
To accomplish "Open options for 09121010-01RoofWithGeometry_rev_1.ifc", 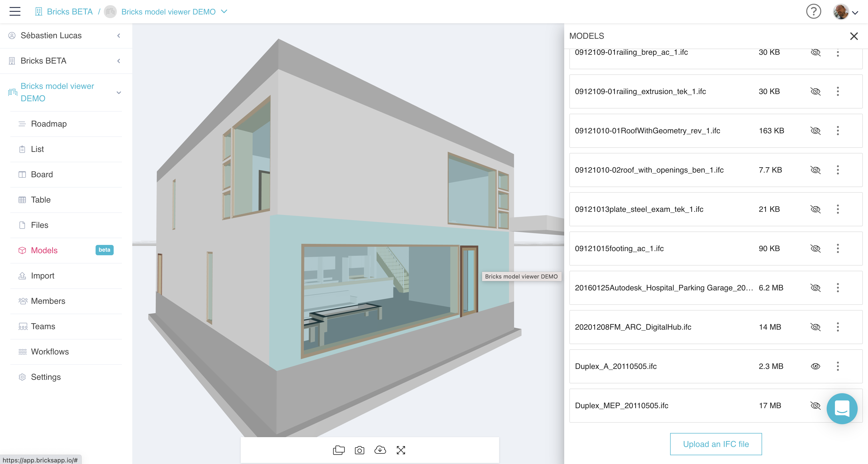I will click(838, 131).
